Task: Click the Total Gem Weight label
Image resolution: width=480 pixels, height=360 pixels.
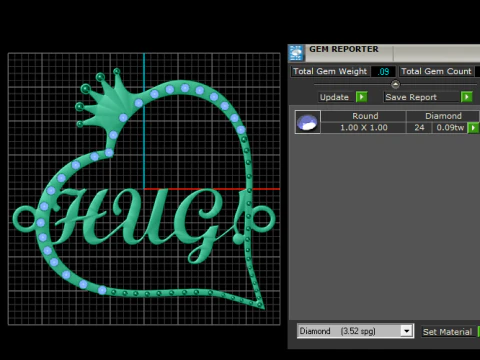Action: pos(330,71)
